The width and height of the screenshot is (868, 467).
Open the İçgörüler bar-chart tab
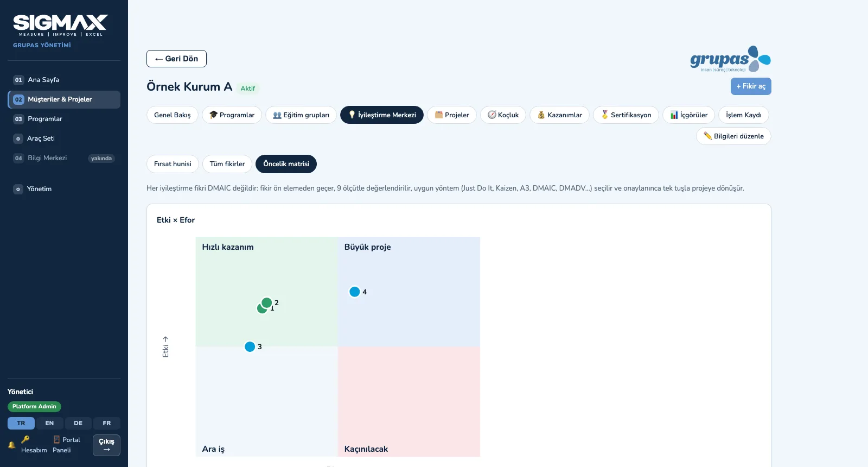[x=689, y=115]
